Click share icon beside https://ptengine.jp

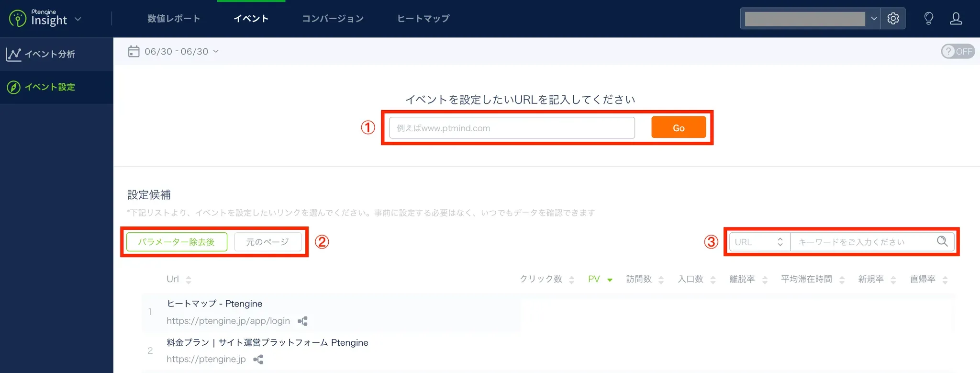tap(258, 360)
